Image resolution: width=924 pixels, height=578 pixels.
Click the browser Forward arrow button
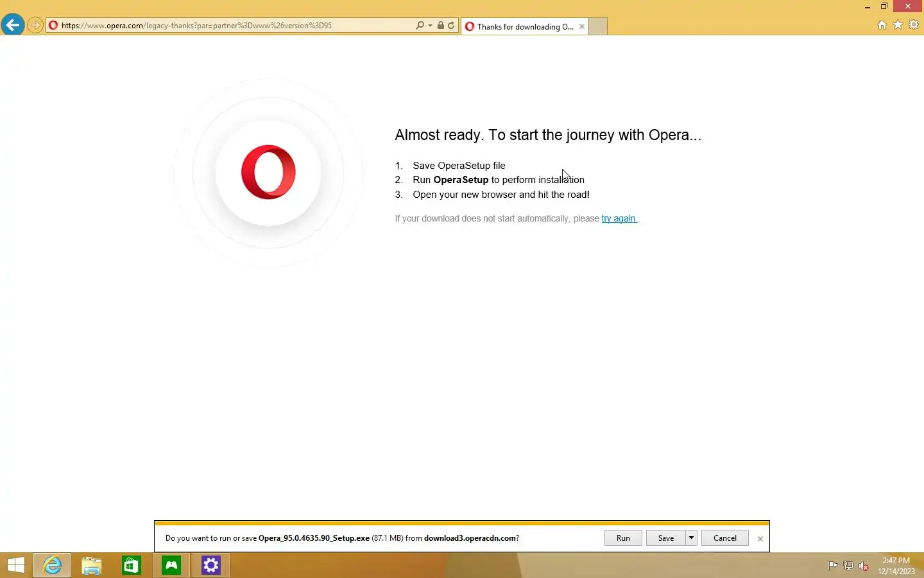tap(35, 26)
